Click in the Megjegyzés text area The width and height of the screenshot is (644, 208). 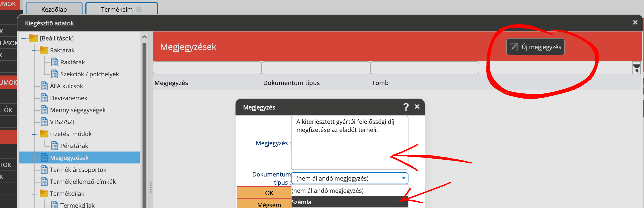349,149
